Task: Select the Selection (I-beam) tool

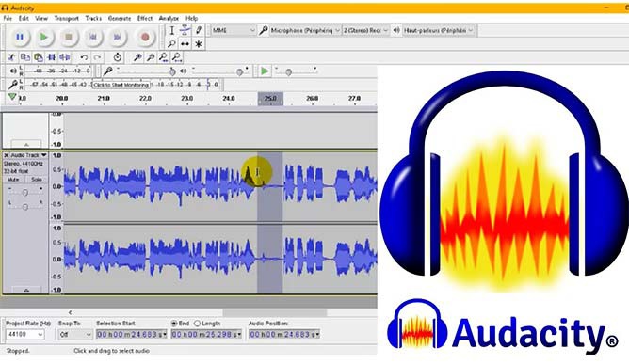Action: 171,30
